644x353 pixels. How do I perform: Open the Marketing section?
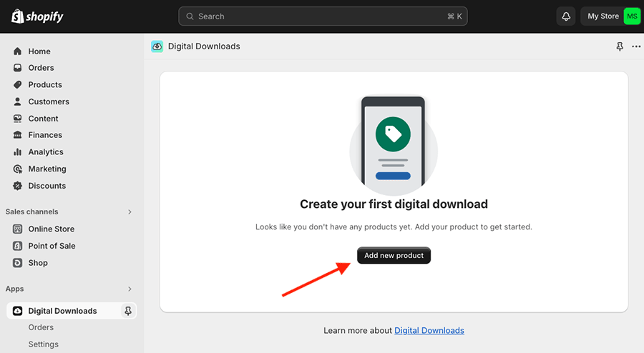47,169
